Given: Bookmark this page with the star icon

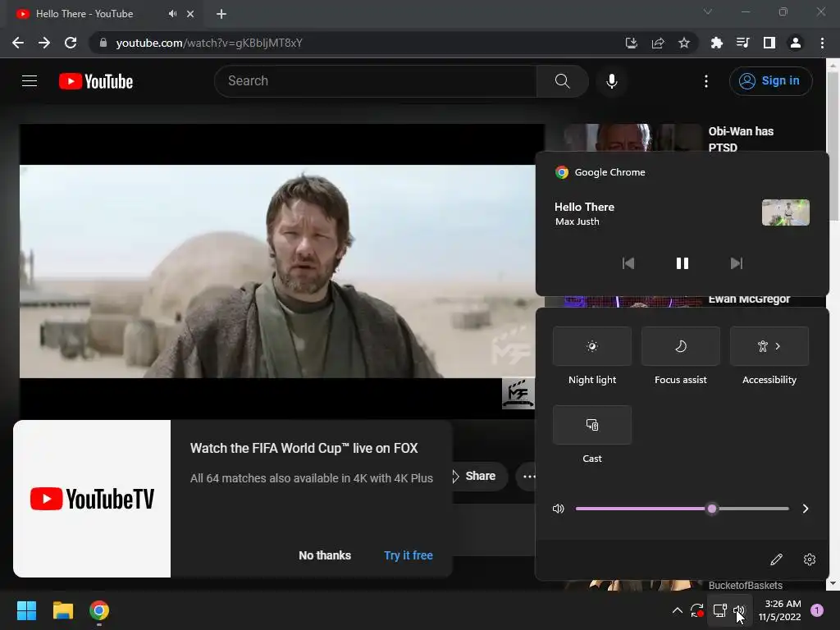Looking at the screenshot, I should 684,43.
